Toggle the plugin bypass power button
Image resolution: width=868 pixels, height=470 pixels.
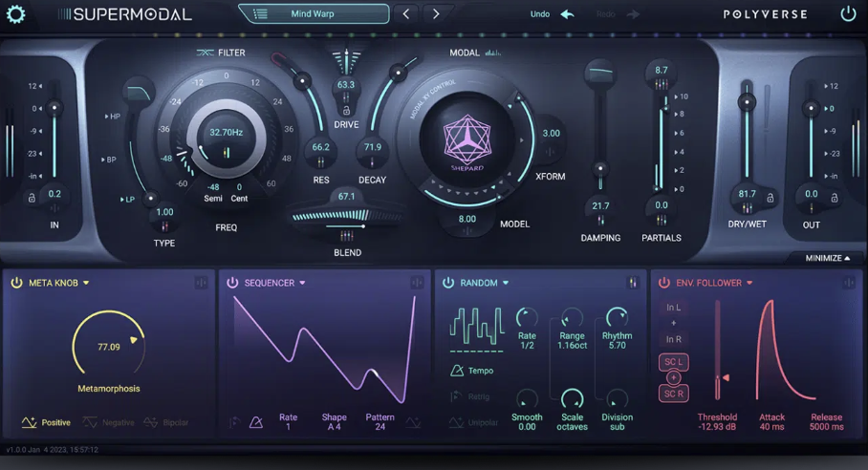848,13
